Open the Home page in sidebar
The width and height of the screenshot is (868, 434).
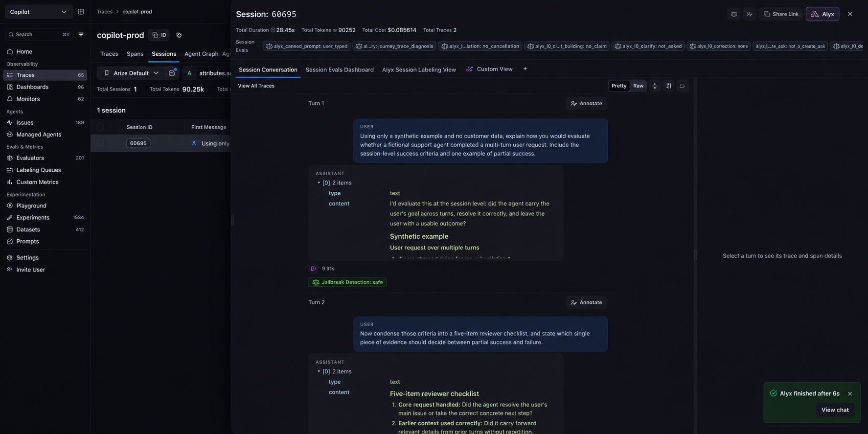tap(24, 51)
